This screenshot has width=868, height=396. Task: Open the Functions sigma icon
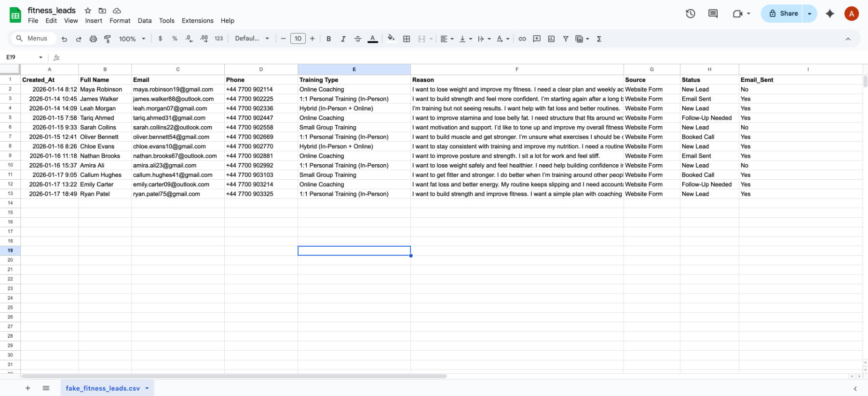[x=599, y=39]
